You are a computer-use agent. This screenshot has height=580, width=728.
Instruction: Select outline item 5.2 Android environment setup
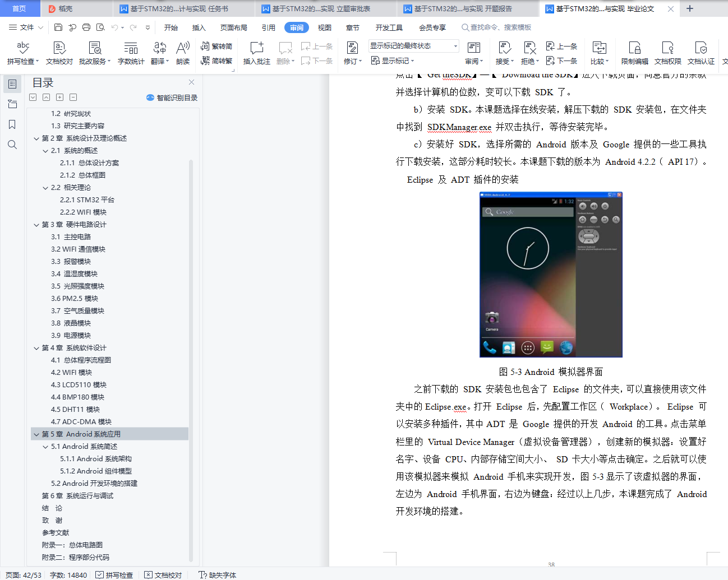pos(94,484)
